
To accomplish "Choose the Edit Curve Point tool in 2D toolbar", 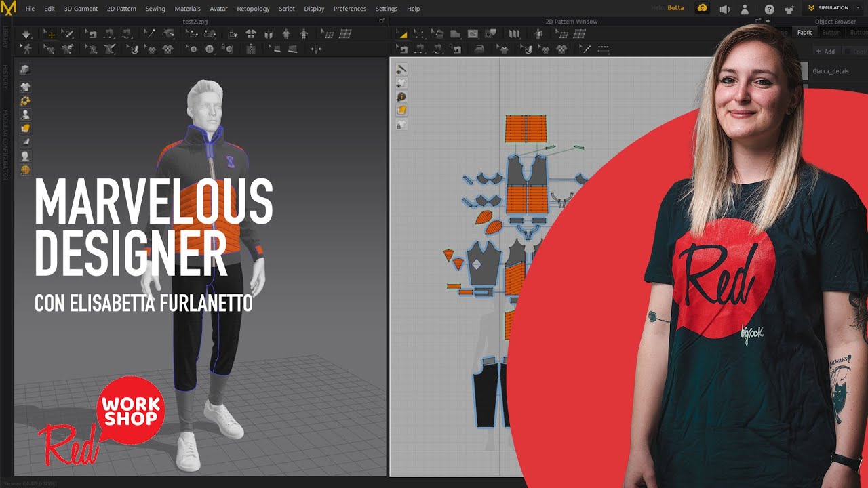I will [x=418, y=35].
